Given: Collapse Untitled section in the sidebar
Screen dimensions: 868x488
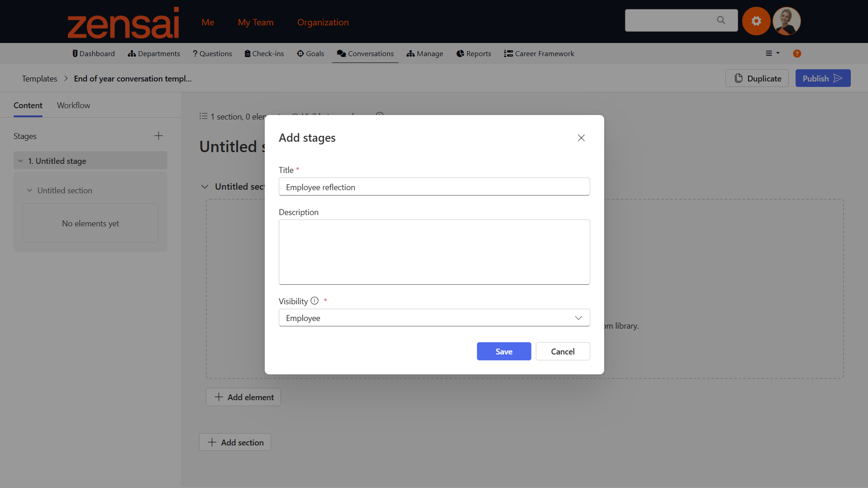Looking at the screenshot, I should click(x=30, y=191).
